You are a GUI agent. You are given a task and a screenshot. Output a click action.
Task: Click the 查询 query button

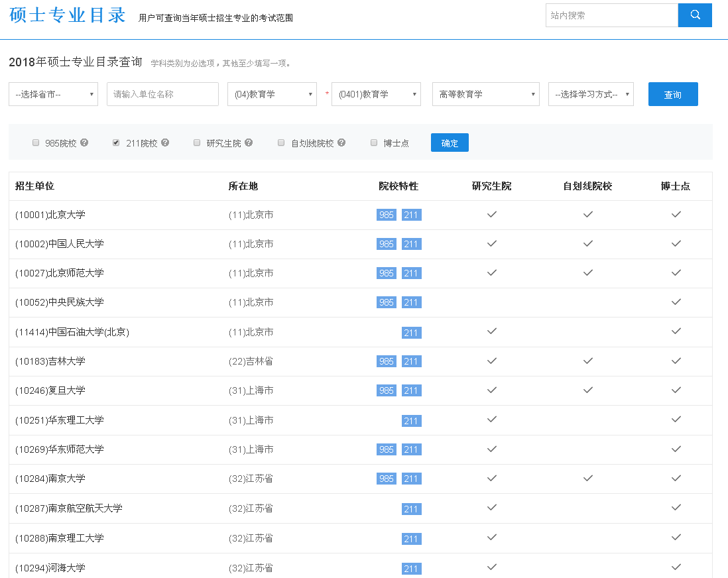point(672,93)
